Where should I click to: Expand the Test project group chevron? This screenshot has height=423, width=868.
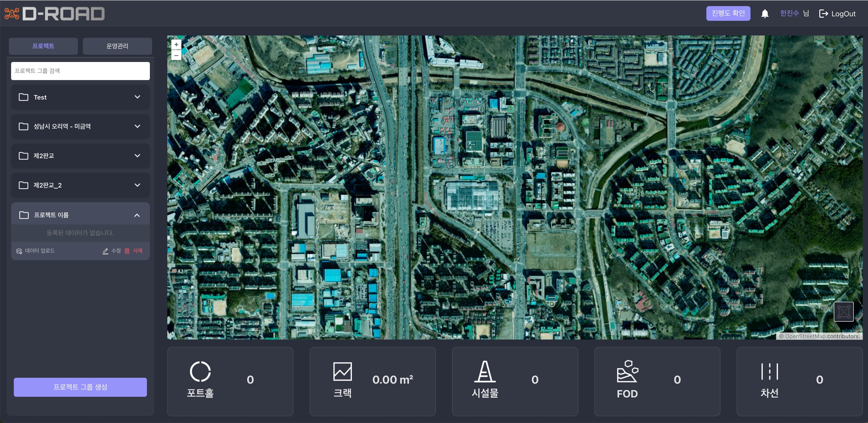point(137,97)
